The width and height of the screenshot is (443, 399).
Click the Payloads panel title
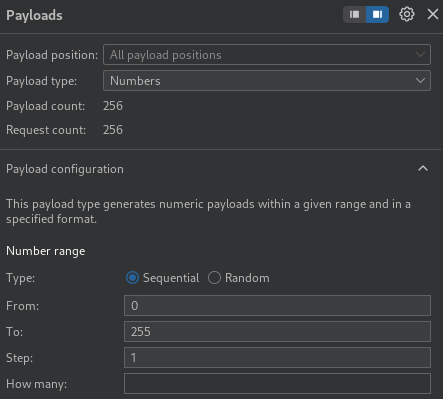tap(34, 15)
